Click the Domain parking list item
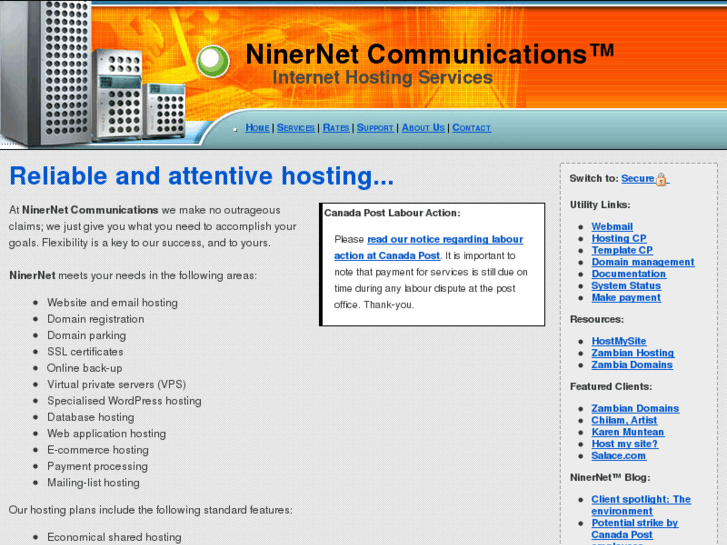 tap(87, 335)
